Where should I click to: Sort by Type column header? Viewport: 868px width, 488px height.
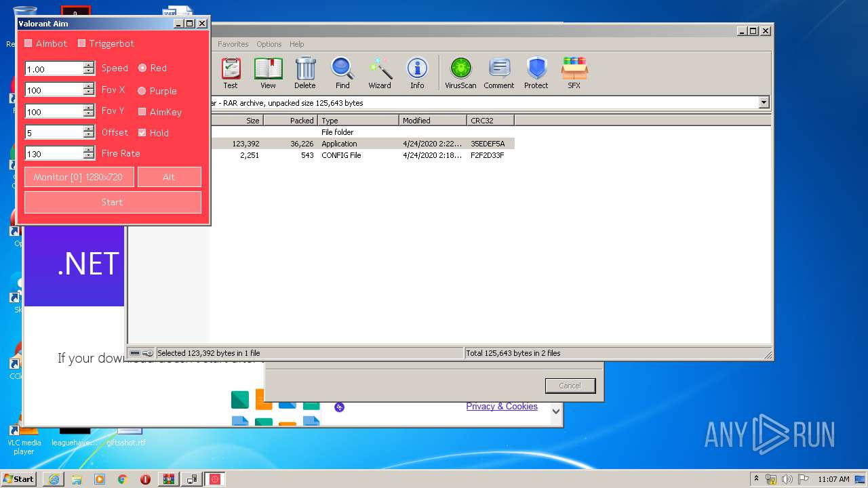pos(358,121)
